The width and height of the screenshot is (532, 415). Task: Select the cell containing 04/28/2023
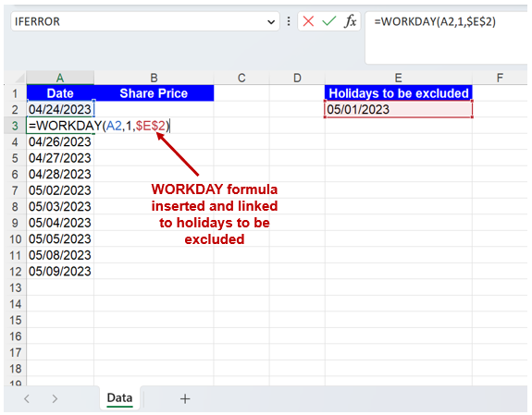coord(60,175)
